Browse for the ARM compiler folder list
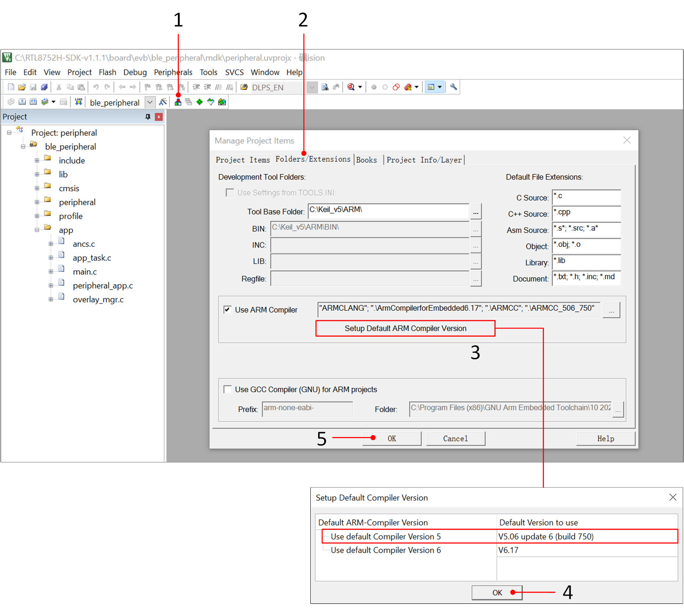This screenshot has height=616, width=684. click(x=611, y=310)
